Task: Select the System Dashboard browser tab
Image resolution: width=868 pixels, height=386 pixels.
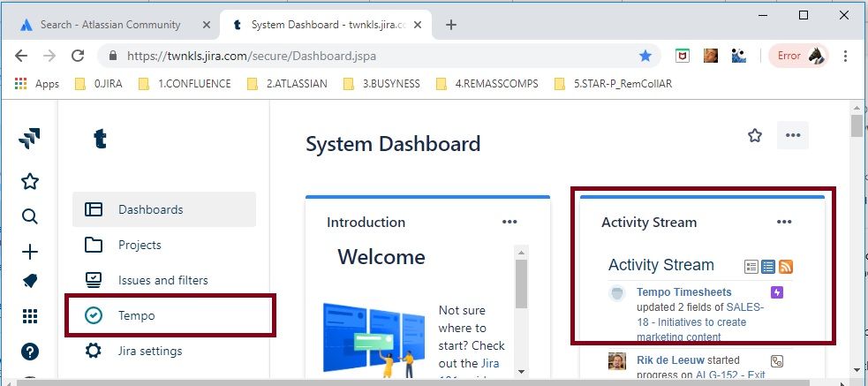Action: pyautogui.click(x=327, y=25)
